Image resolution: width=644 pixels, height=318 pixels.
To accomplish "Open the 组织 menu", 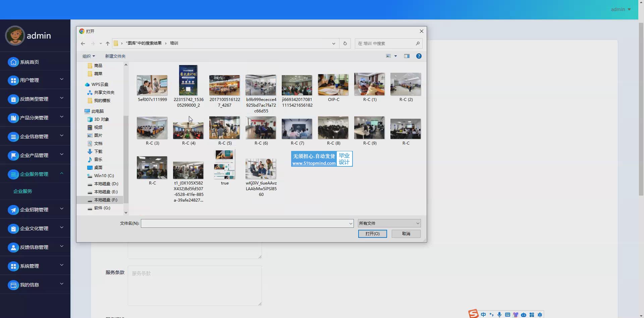I will [x=89, y=56].
